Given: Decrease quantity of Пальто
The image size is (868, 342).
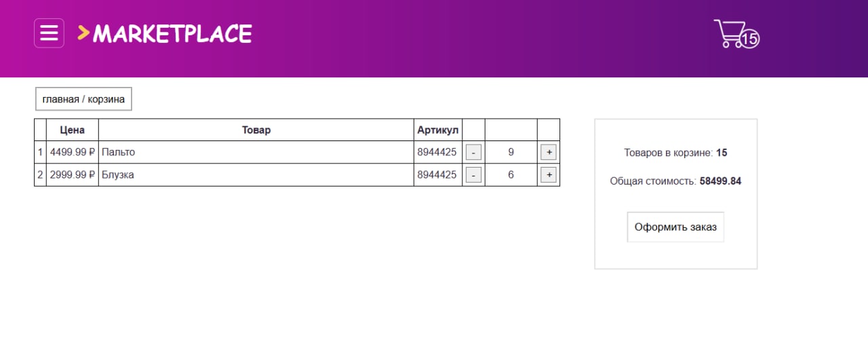Looking at the screenshot, I should pos(473,153).
